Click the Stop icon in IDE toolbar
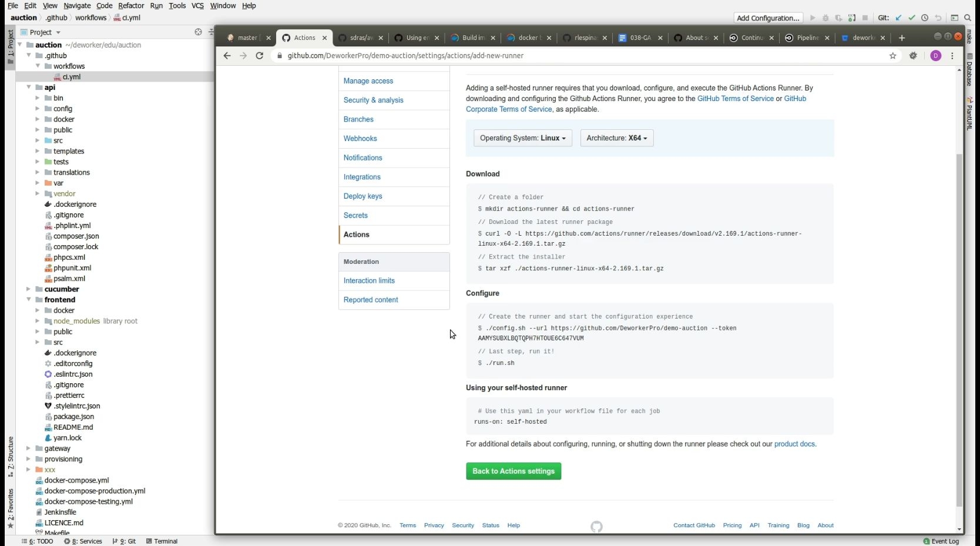This screenshot has height=546, width=980. 865,18
